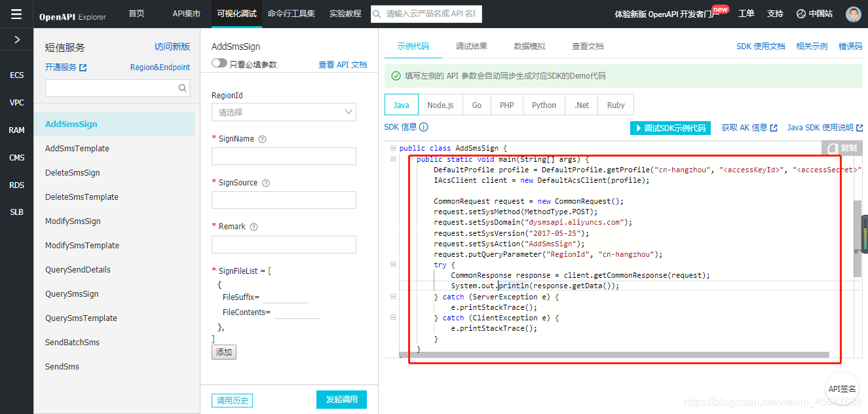Select the CMS product in sidebar

[16, 158]
